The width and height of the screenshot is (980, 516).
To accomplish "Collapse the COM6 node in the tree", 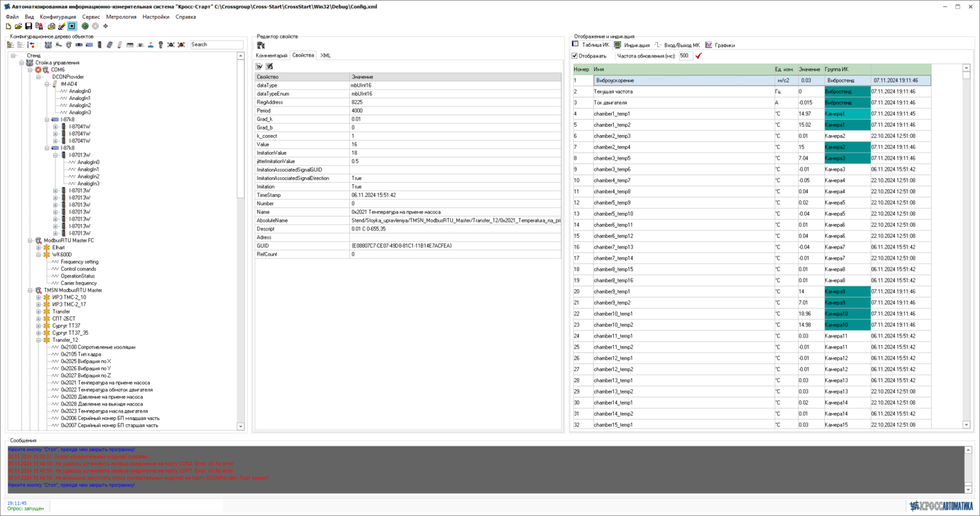I will [x=30, y=70].
